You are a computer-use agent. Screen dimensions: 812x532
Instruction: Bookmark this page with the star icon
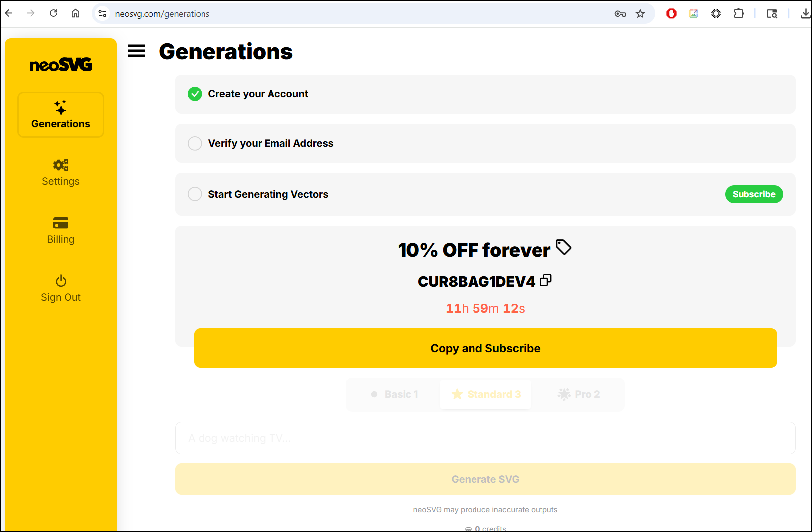click(x=640, y=14)
